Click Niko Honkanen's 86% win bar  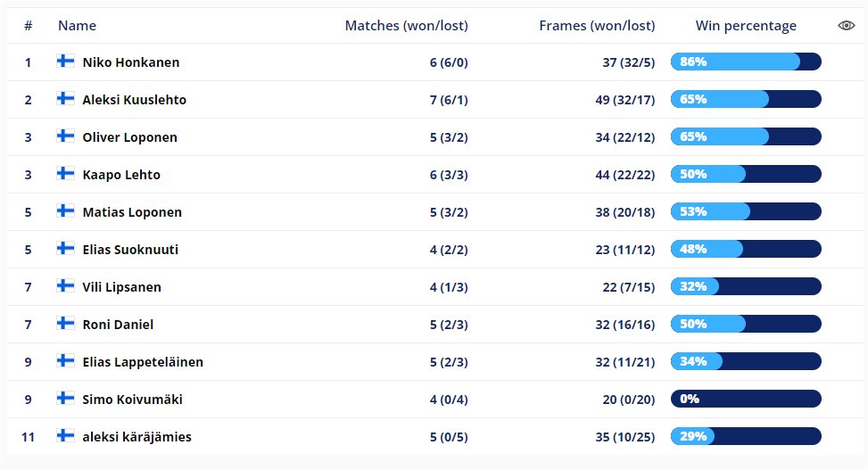tap(746, 62)
